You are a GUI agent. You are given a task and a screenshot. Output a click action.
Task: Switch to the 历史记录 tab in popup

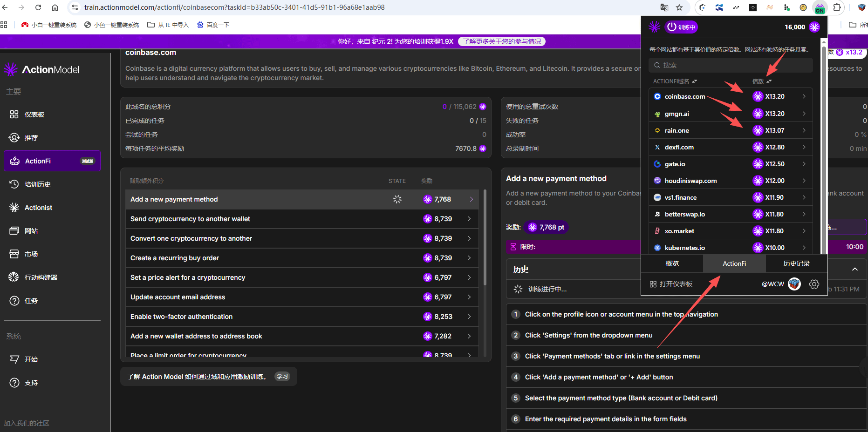[x=796, y=263]
